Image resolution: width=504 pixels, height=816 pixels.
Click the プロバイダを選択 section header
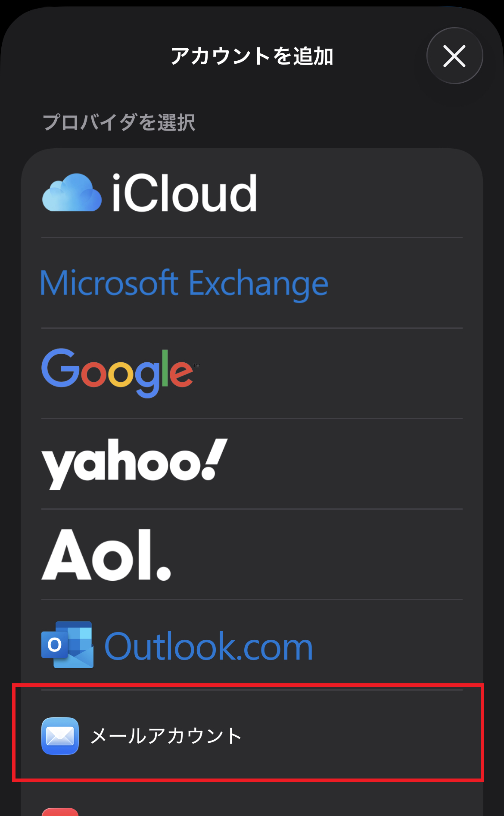(119, 122)
